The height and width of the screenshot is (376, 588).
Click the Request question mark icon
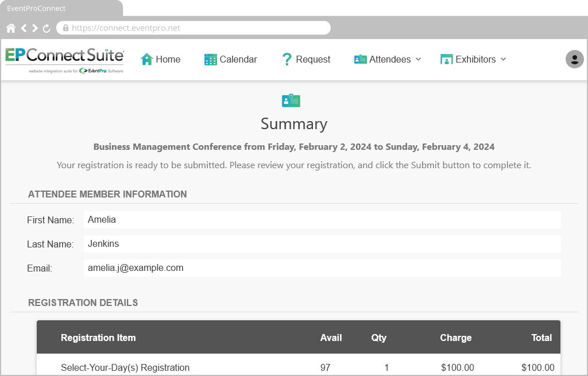click(x=287, y=59)
